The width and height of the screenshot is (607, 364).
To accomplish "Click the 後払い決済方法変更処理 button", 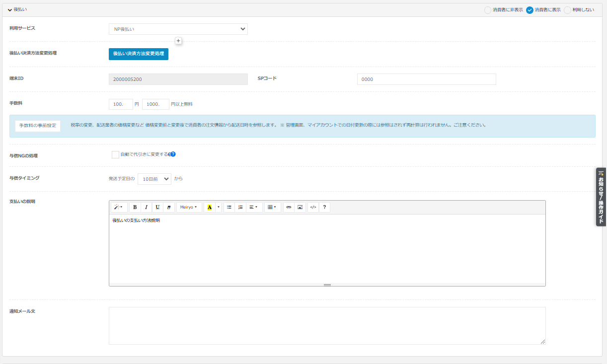I will (x=139, y=54).
